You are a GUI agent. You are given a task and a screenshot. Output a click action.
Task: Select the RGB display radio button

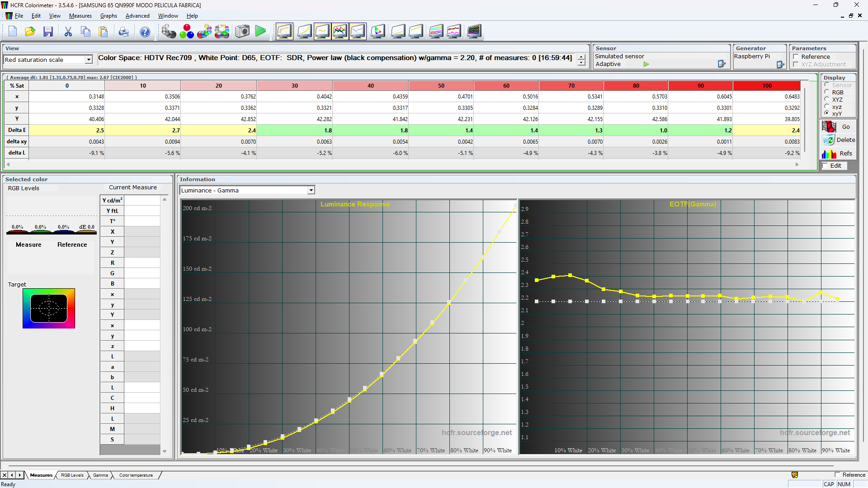click(827, 92)
